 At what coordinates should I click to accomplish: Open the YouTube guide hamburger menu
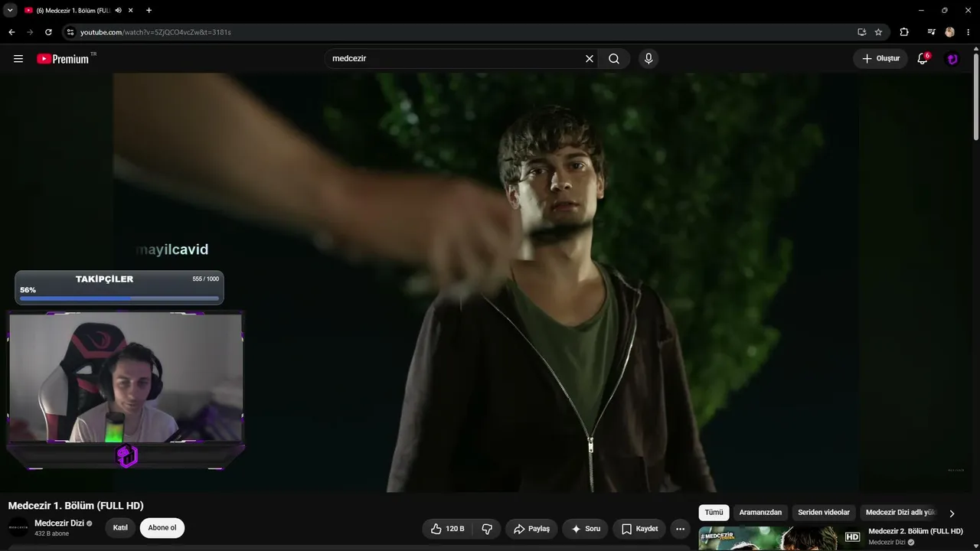pos(18,59)
